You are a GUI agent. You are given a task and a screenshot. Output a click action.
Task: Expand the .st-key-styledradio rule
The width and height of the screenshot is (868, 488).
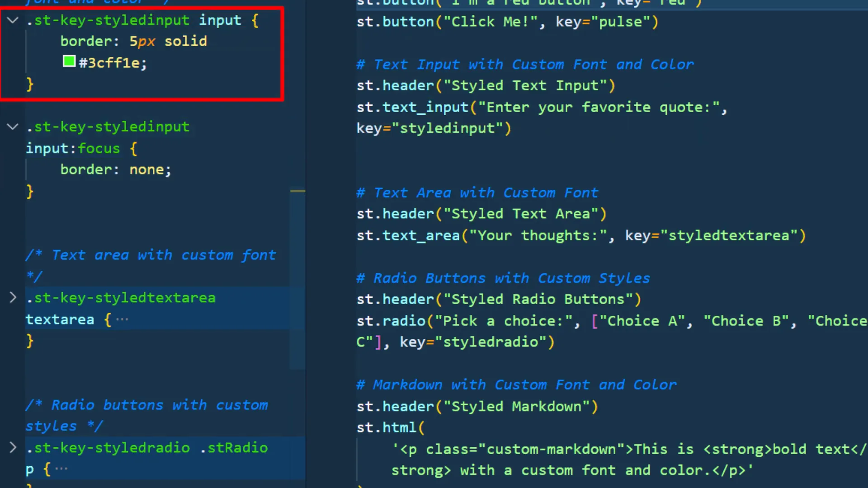pyautogui.click(x=13, y=448)
